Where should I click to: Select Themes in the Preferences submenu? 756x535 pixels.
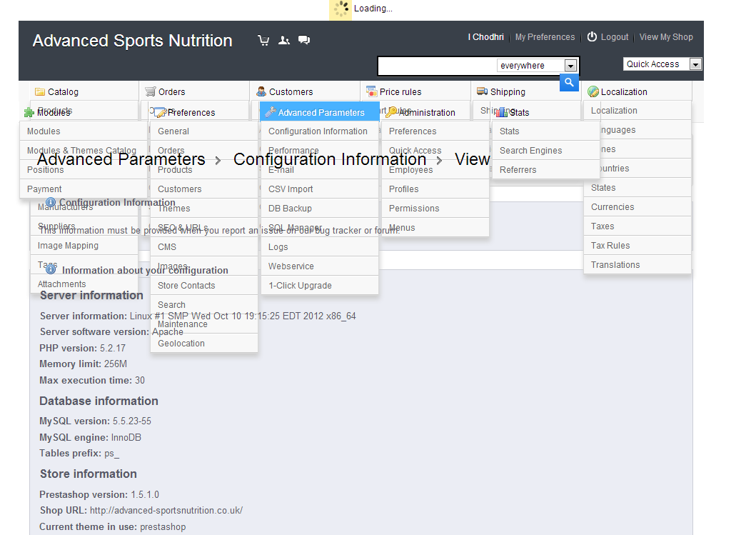[x=204, y=209]
